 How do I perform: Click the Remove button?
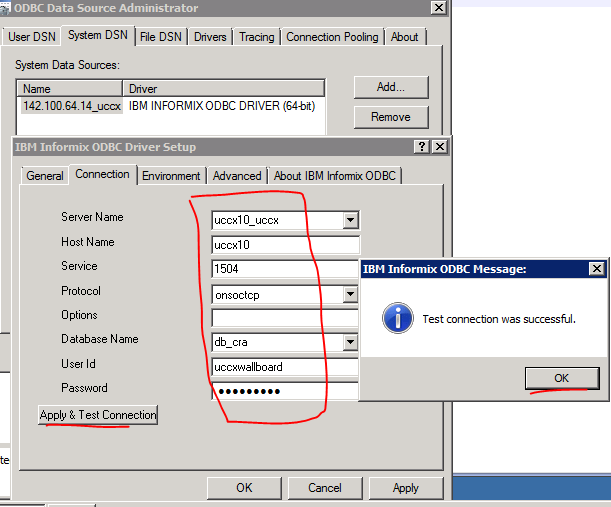coord(391,117)
